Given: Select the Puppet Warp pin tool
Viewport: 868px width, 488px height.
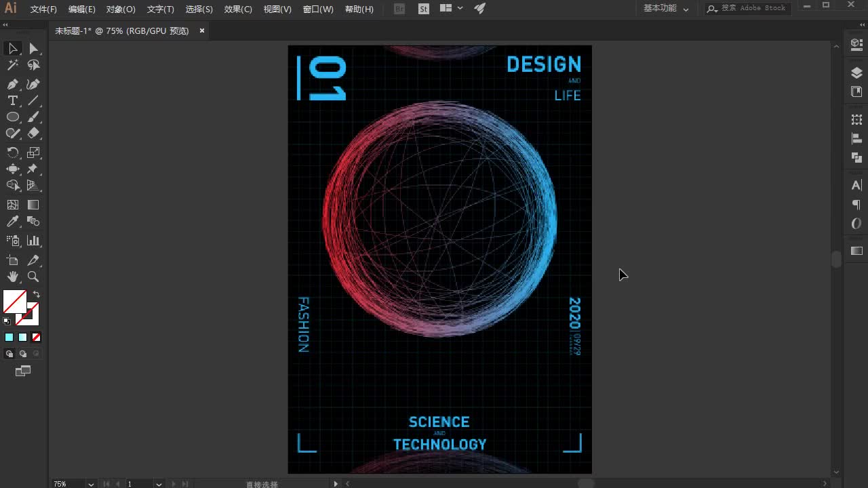Looking at the screenshot, I should tap(33, 169).
